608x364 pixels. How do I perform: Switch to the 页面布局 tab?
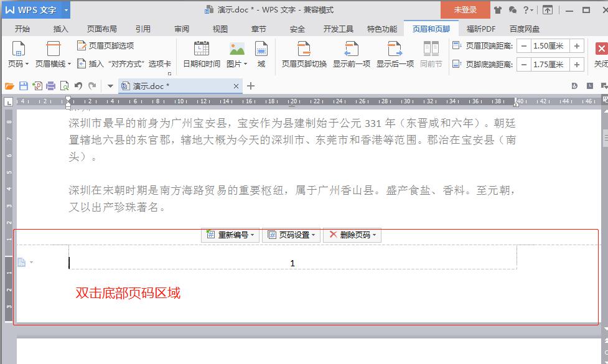[101, 29]
